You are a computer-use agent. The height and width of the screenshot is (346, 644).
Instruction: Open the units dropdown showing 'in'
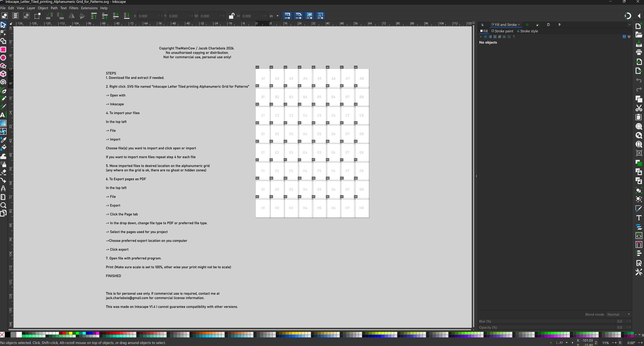click(274, 16)
